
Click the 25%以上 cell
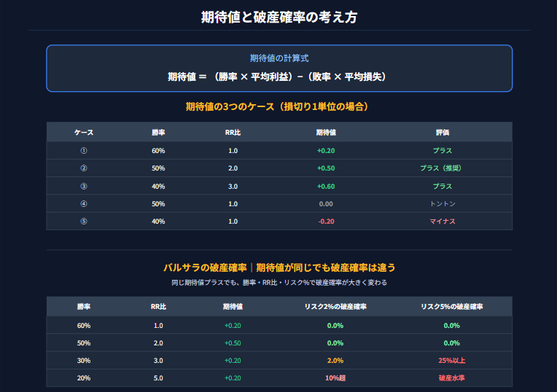(x=451, y=361)
